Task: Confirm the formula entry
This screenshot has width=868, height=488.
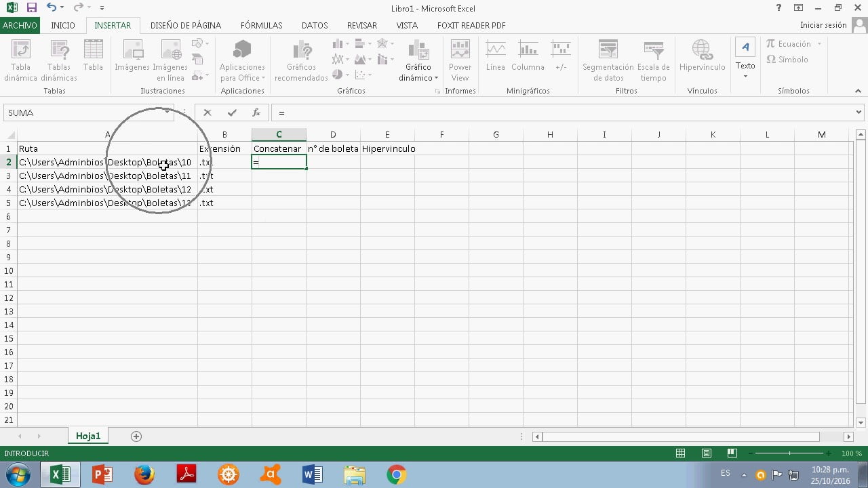Action: (232, 113)
